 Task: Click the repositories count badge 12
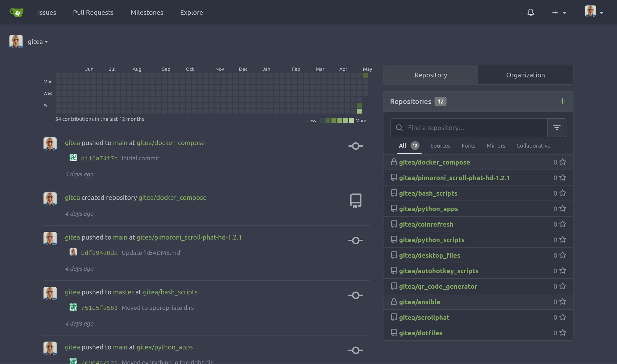[x=441, y=101]
